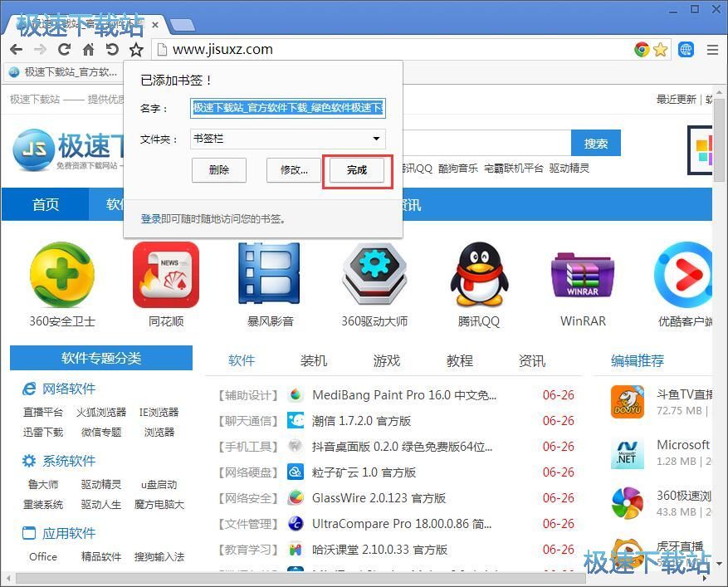The height and width of the screenshot is (587, 728).
Task: Open the browser hamburger menu
Action: pos(713,49)
